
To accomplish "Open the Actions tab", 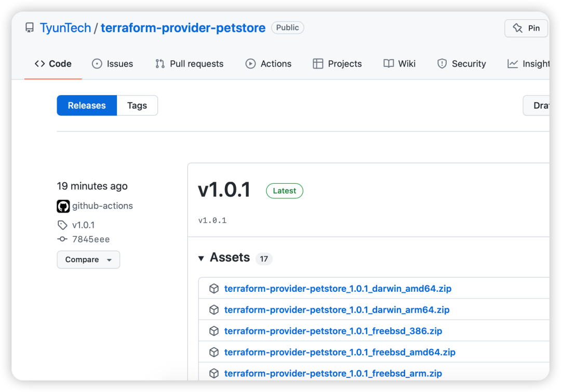I will pos(269,64).
